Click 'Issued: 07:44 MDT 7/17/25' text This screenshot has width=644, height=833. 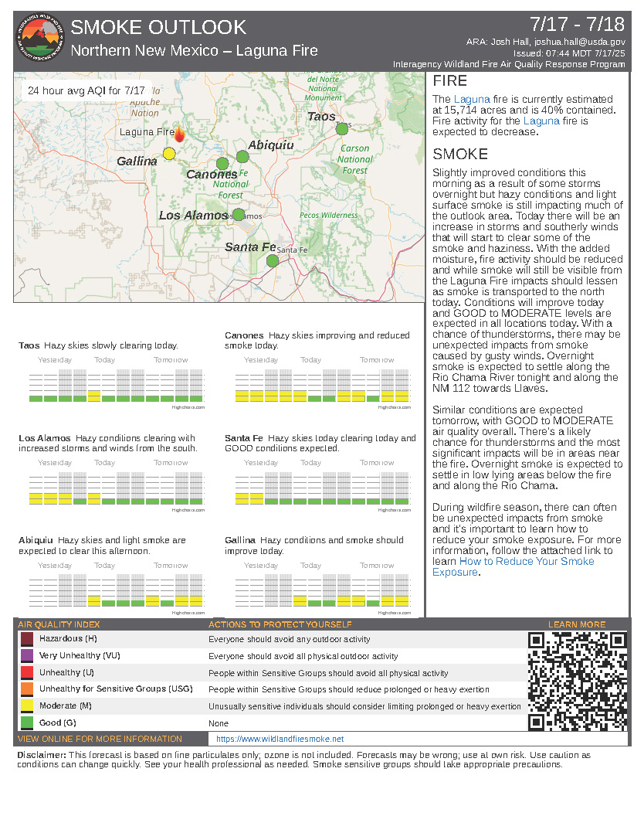click(569, 53)
